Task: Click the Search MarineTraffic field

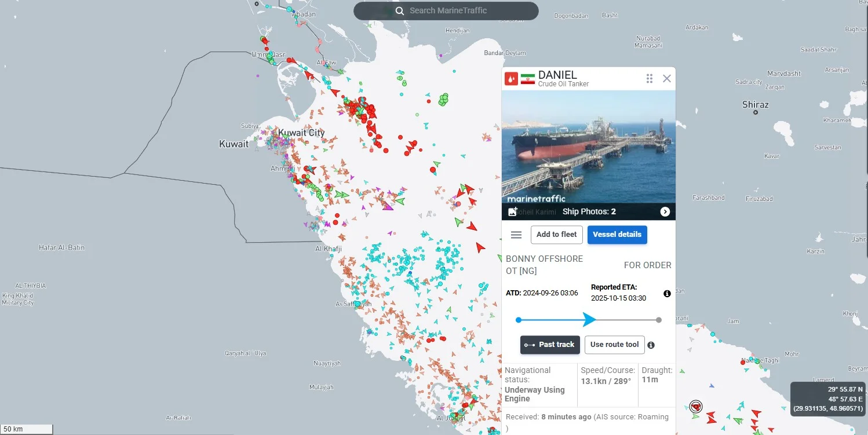Action: point(446,11)
